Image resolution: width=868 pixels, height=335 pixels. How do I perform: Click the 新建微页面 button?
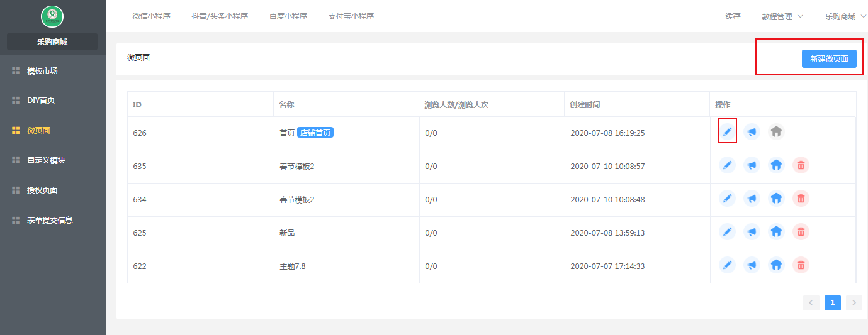point(829,58)
